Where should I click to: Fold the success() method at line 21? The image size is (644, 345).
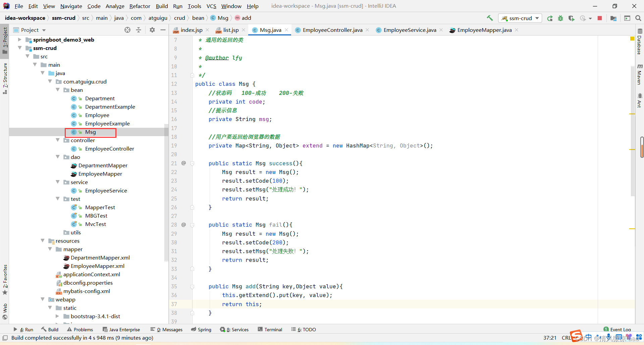click(x=192, y=163)
